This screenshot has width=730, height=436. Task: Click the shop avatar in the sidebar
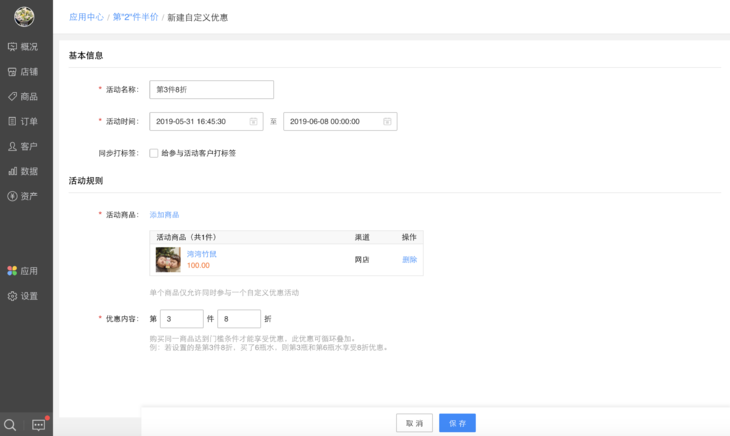(x=24, y=17)
